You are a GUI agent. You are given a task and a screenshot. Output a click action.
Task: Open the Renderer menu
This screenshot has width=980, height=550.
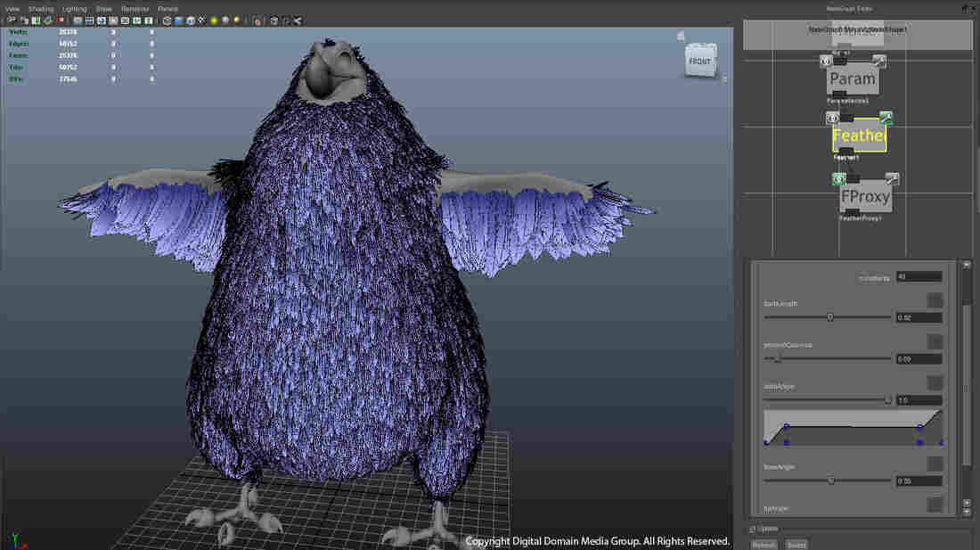pyautogui.click(x=135, y=9)
